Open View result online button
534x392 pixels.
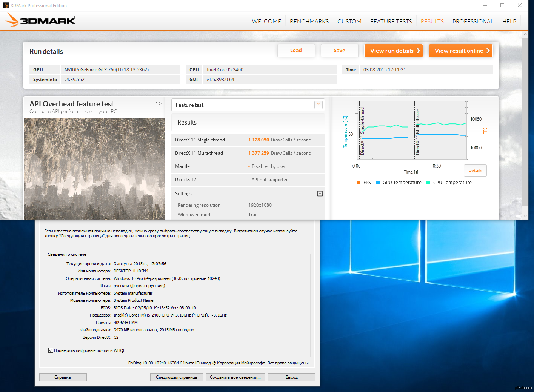click(460, 51)
